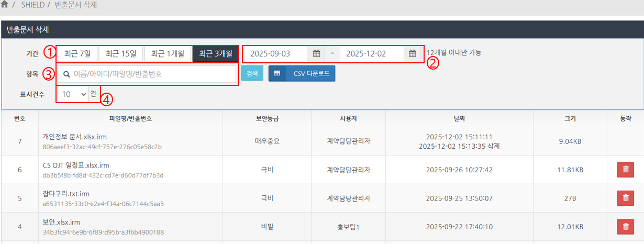Open the start date calendar icon
The width and height of the screenshot is (644, 245).
pos(316,53)
